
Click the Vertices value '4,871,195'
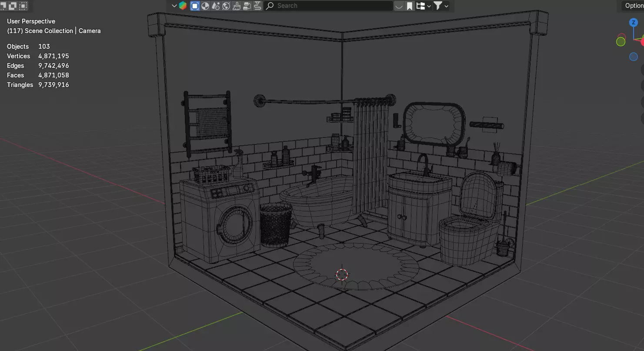(x=53, y=56)
